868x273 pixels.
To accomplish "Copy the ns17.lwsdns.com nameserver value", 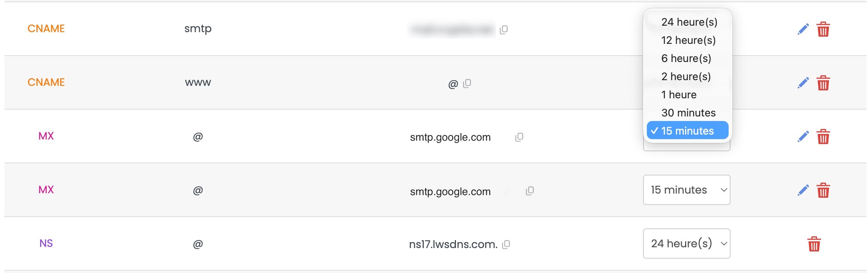I will (x=506, y=244).
